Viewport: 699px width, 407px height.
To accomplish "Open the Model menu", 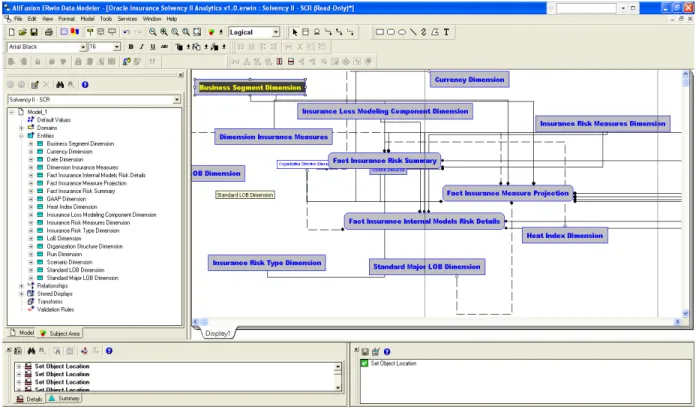I will click(x=87, y=19).
